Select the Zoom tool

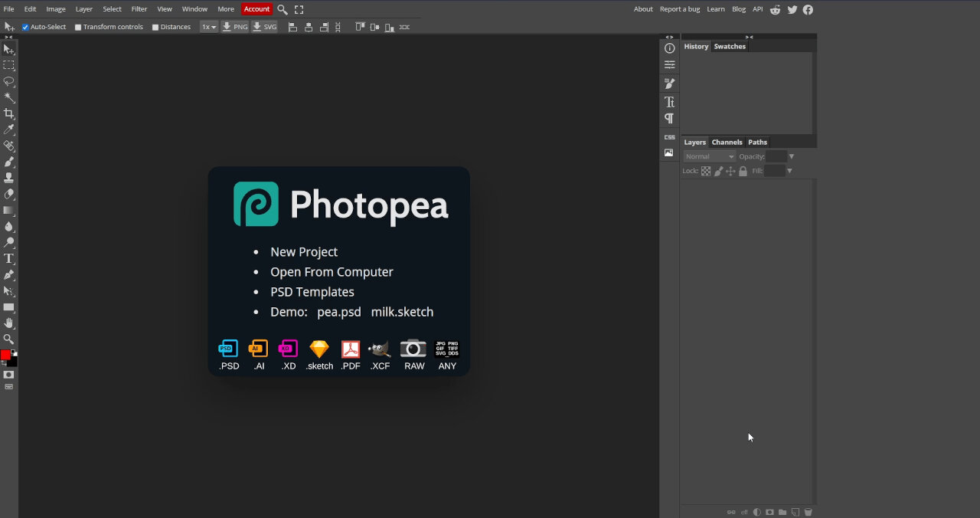[9, 339]
